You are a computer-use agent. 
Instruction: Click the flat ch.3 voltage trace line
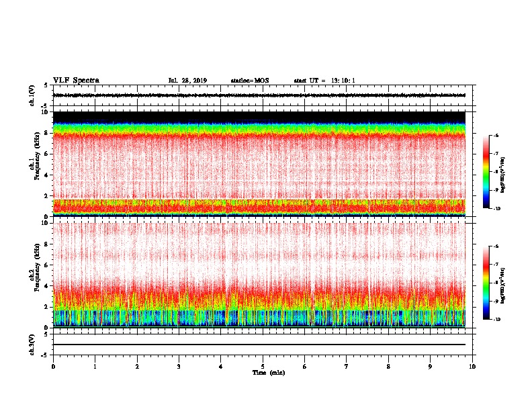point(259,345)
